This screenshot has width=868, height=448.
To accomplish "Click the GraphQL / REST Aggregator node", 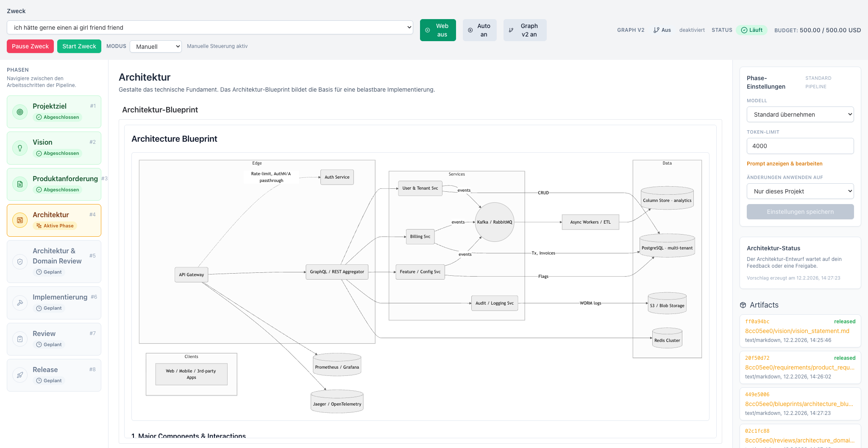I will [337, 272].
